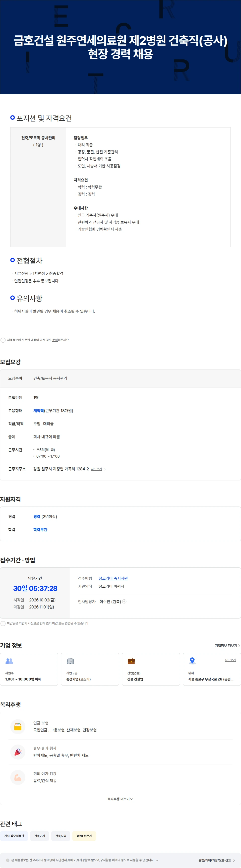241x868 pixels.
Task: Click 07:00 ~ 17:00 working hours
Action: 48,456
